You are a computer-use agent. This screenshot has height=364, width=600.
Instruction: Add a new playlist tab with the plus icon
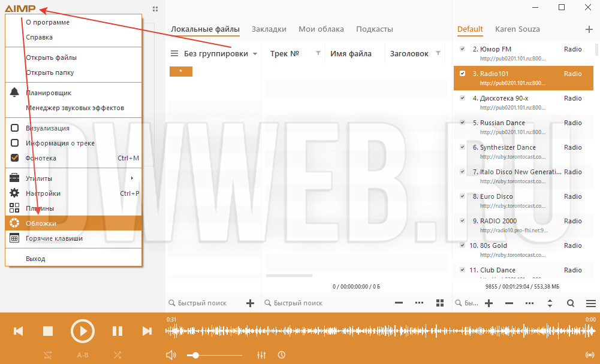point(589,29)
